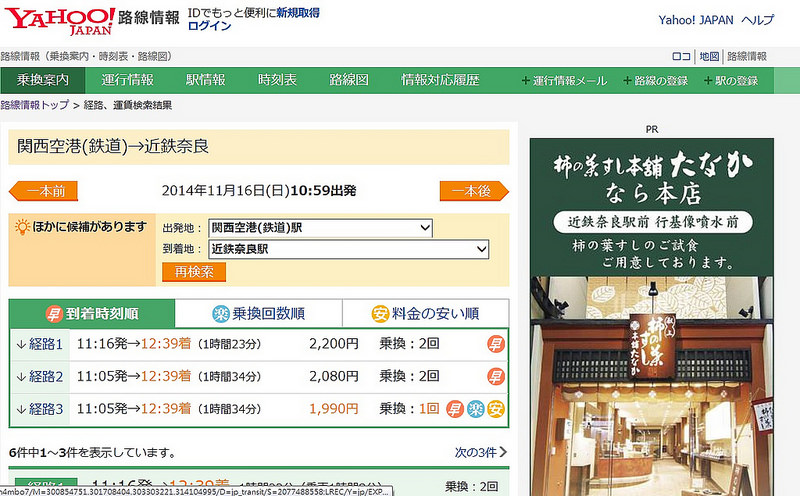Switch to the 乗換回数順 tab
The width and height of the screenshot is (800, 496).
click(x=259, y=313)
